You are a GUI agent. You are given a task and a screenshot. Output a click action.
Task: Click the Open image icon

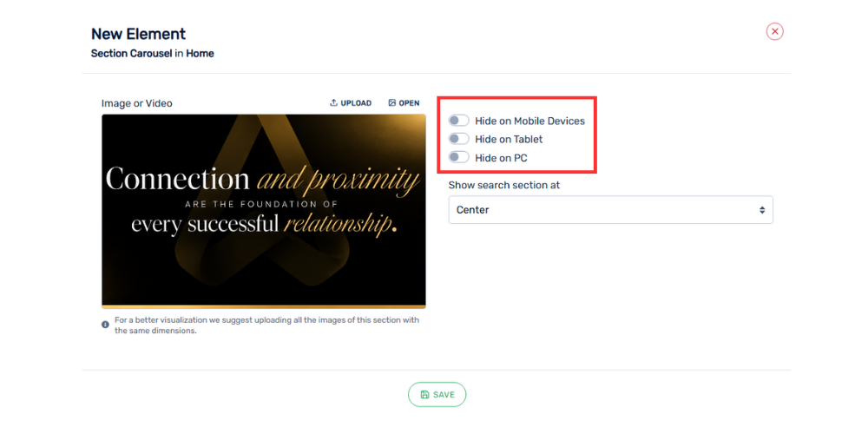(392, 102)
